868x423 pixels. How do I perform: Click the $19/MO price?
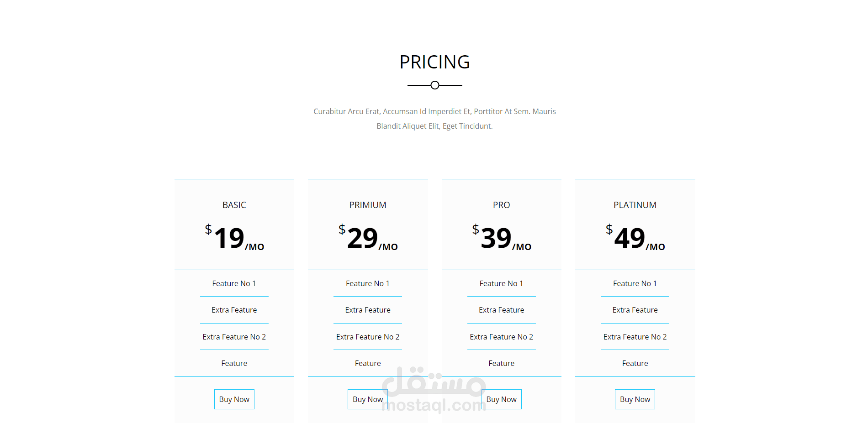click(234, 238)
